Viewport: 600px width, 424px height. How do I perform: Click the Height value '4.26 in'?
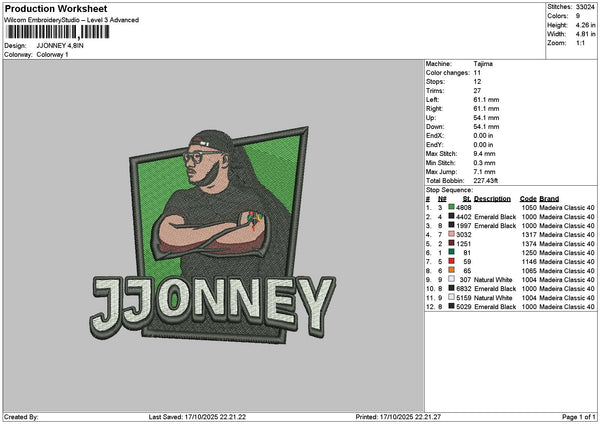coord(585,25)
